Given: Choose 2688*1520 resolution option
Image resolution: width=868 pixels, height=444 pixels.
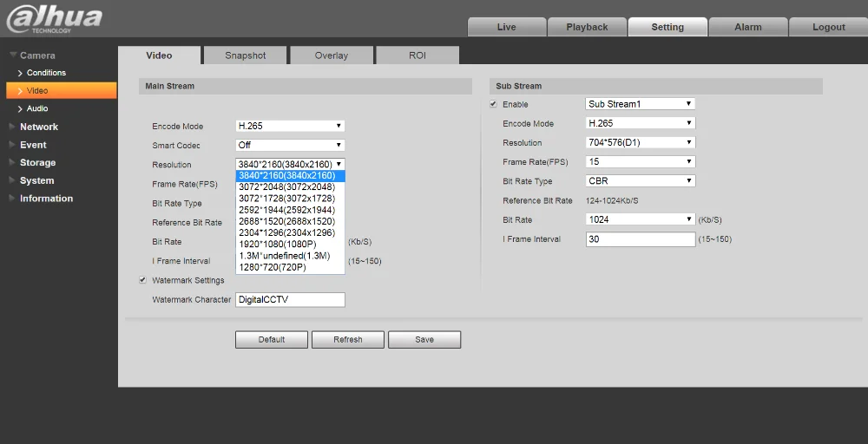Looking at the screenshot, I should 290,221.
